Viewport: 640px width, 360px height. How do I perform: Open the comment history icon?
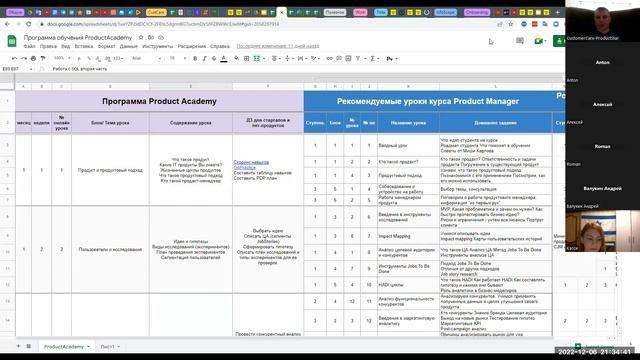(520, 41)
